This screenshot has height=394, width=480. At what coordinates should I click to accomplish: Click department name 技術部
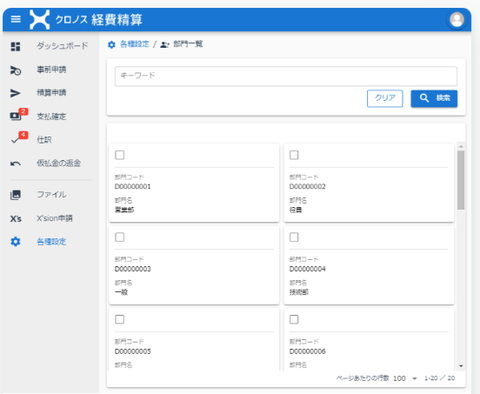pos(299,292)
